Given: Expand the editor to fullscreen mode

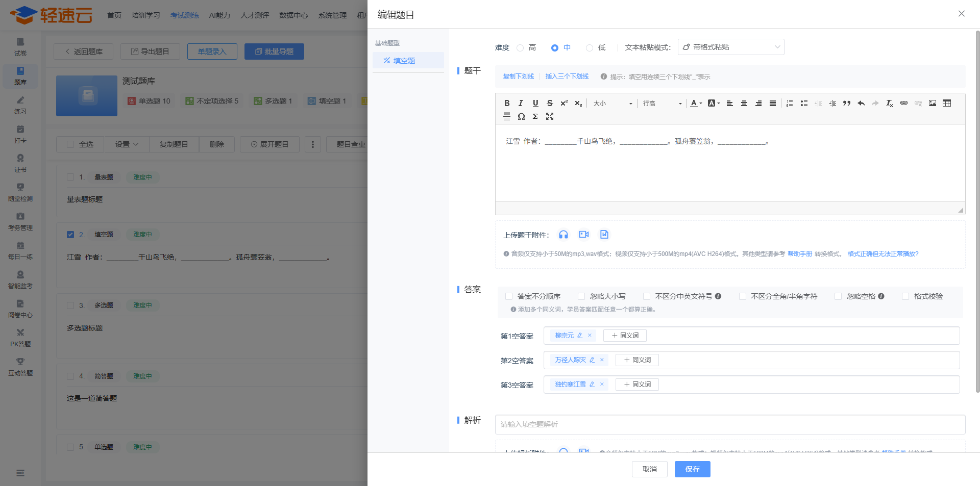Looking at the screenshot, I should pos(549,116).
